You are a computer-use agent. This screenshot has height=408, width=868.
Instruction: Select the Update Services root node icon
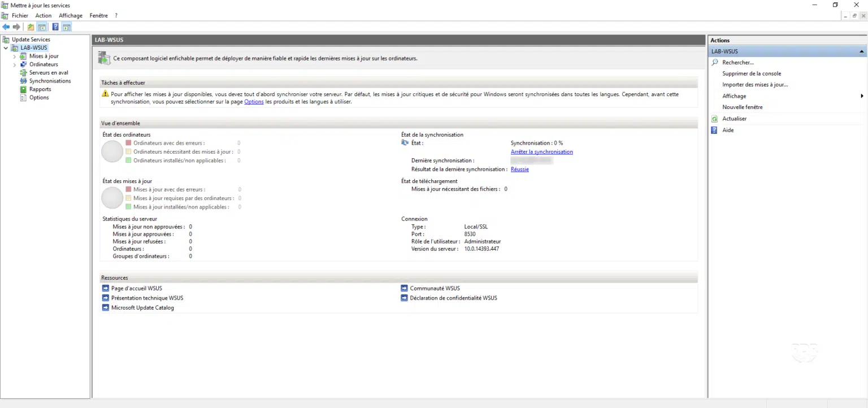click(6, 40)
